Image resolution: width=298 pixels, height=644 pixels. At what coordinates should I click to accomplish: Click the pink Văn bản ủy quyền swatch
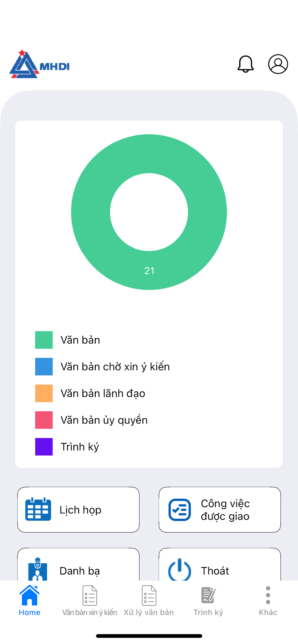(x=44, y=420)
